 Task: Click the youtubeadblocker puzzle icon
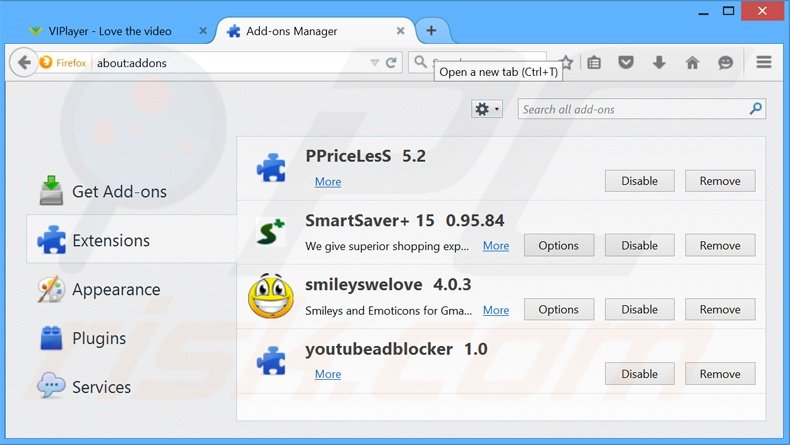tap(271, 361)
